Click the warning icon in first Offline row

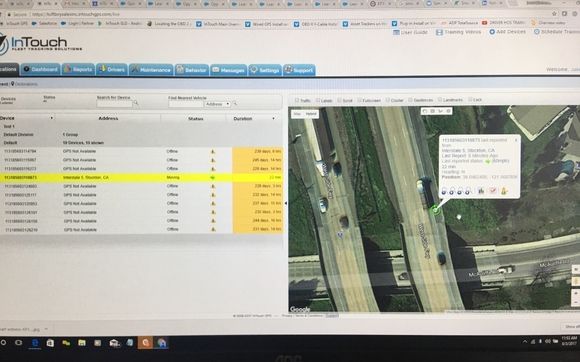213,151
